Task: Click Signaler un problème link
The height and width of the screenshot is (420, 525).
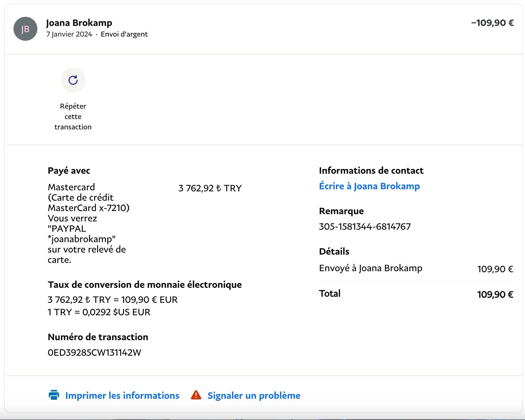Action: click(254, 396)
